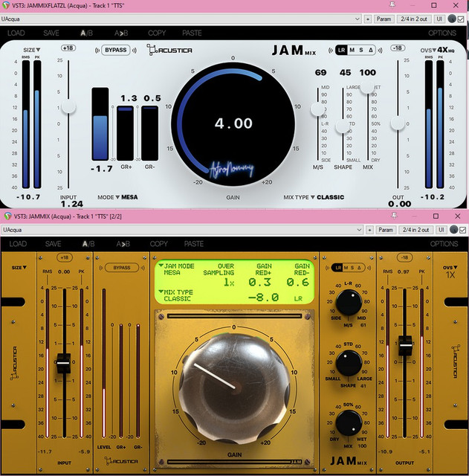The height and width of the screenshot is (476, 469).
Task: Click the plus button in bottom window
Action: coord(369,230)
